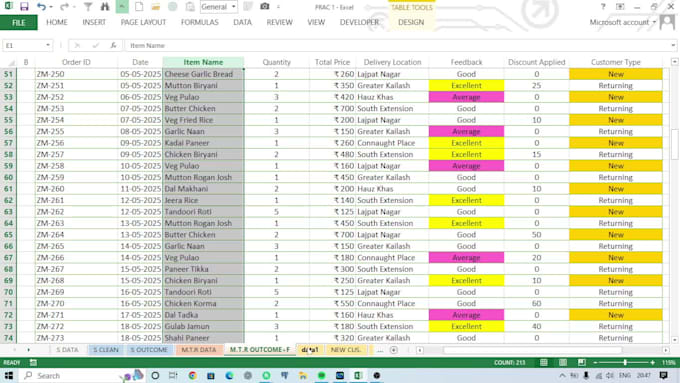This screenshot has width=680, height=383.
Task: Click the Excel taskbar icon
Action: coord(358,376)
